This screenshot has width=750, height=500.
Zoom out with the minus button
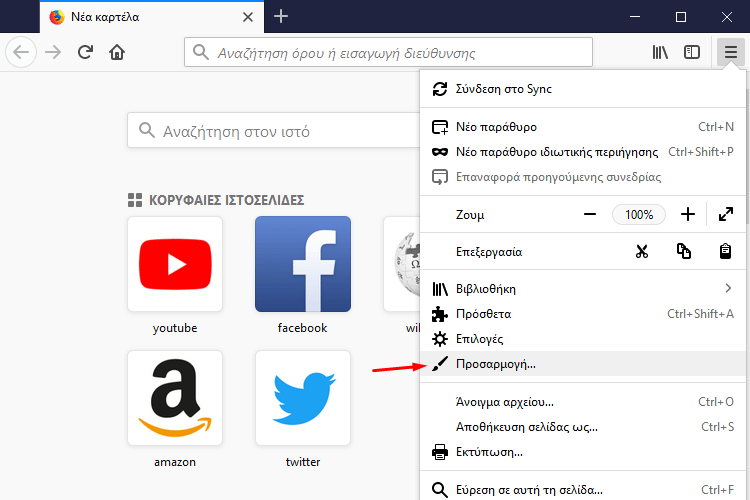click(x=590, y=214)
